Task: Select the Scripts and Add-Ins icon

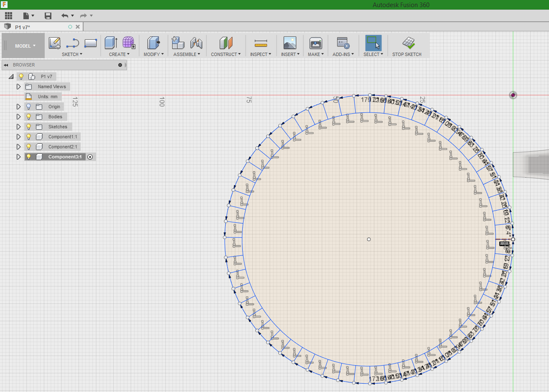Action: pyautogui.click(x=343, y=43)
